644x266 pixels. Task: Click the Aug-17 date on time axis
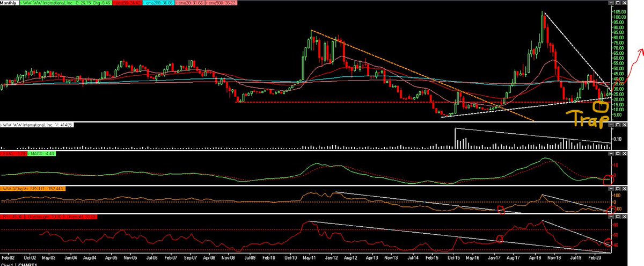coord(514,258)
